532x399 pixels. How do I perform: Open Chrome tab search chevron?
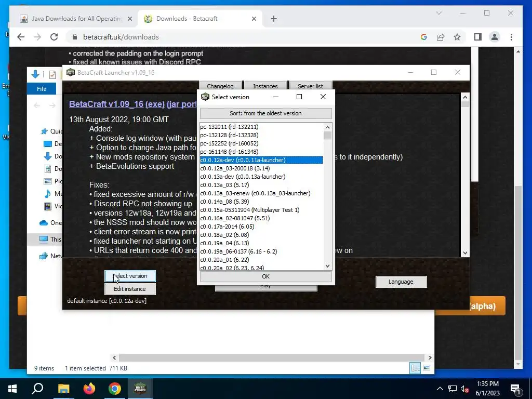coord(438,13)
